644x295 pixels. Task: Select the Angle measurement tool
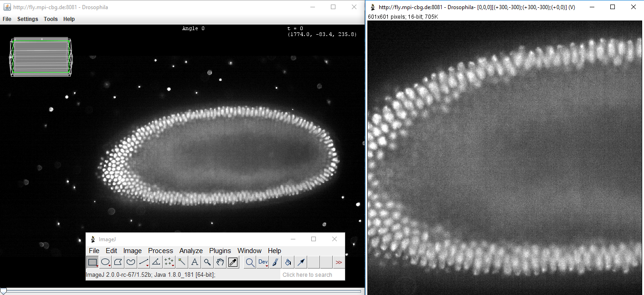point(155,262)
